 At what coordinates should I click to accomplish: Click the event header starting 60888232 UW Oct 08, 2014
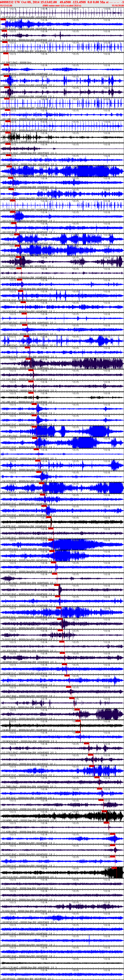point(62,2)
